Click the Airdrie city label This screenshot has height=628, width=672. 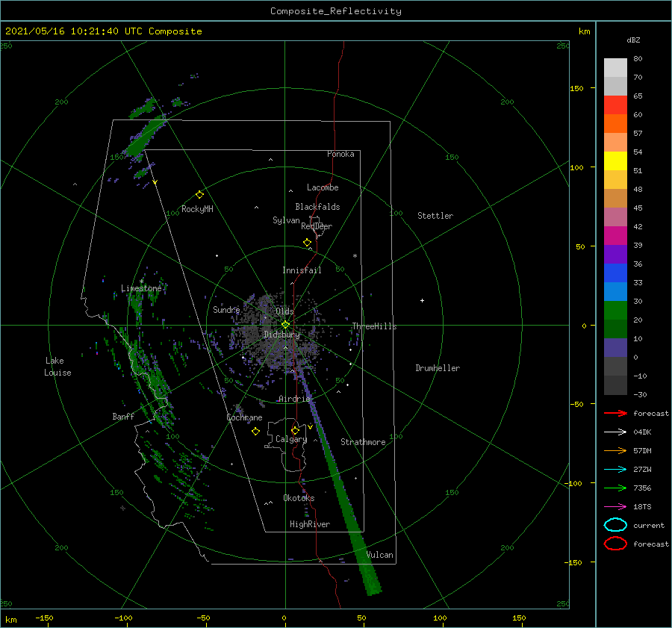click(x=294, y=399)
